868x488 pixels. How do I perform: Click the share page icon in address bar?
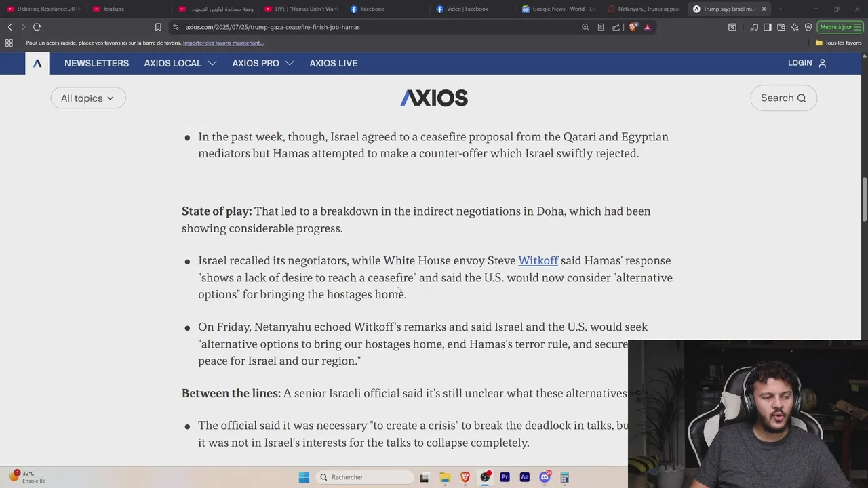pos(616,27)
